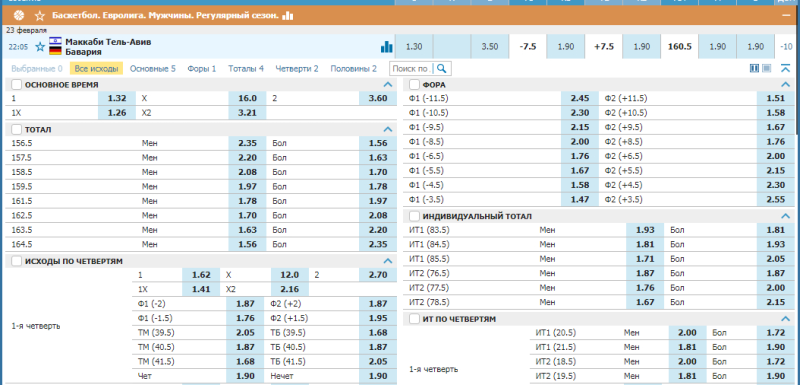
Task: Focus the Поиск по search field
Action: 412,68
